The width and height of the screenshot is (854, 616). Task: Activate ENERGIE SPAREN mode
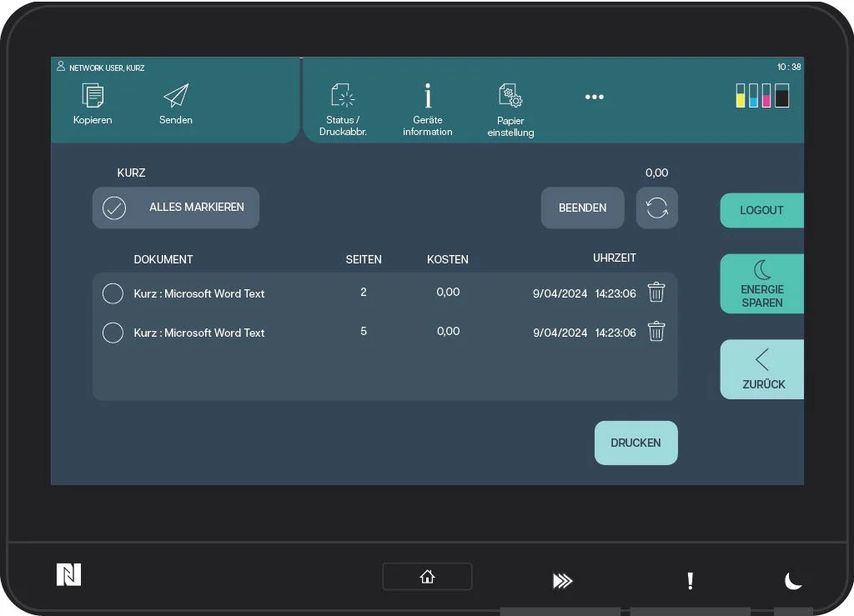(x=761, y=283)
